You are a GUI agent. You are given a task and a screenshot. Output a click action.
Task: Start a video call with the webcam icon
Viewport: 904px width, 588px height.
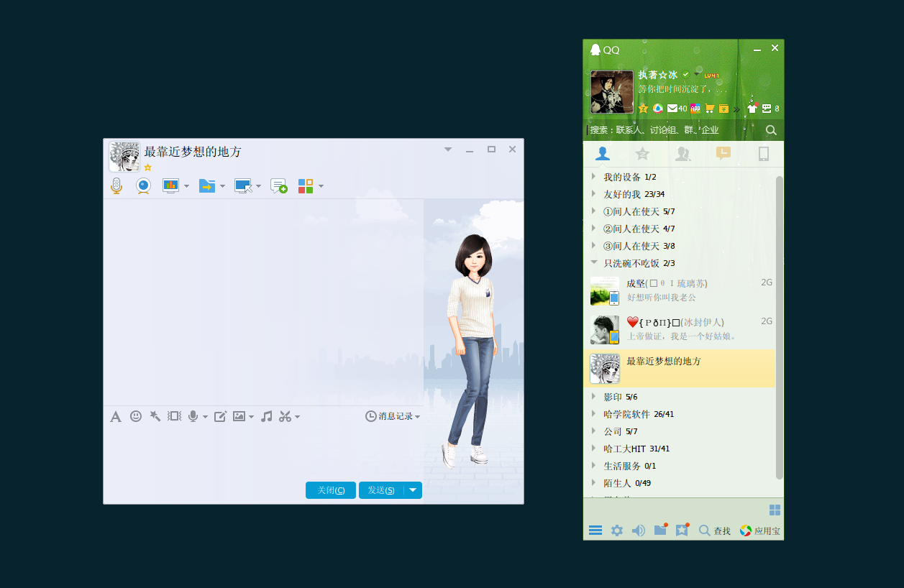[144, 185]
